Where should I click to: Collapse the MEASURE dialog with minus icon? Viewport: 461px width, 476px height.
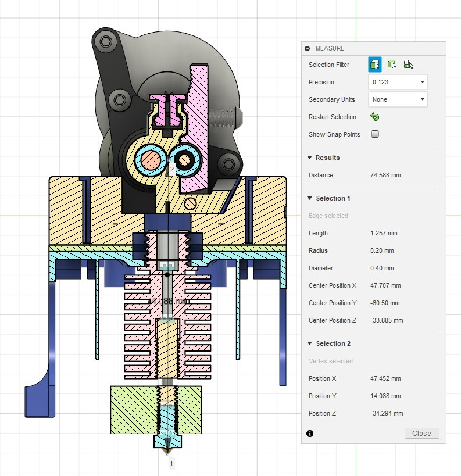coord(307,49)
